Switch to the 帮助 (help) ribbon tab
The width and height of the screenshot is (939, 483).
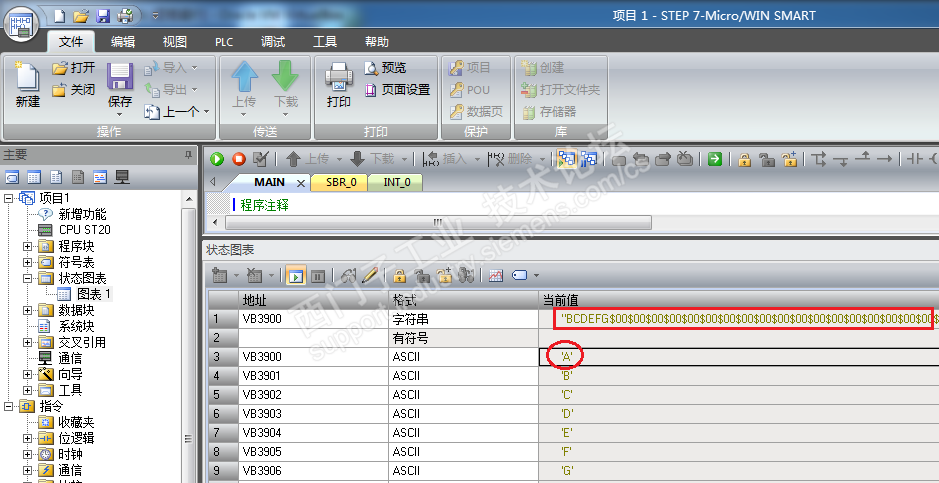pyautogui.click(x=377, y=42)
